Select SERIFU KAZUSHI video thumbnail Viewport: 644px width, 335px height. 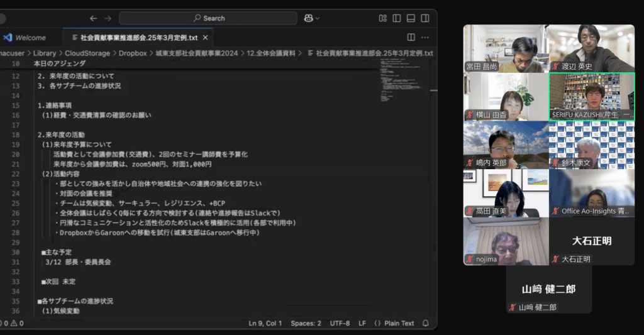coord(592,96)
